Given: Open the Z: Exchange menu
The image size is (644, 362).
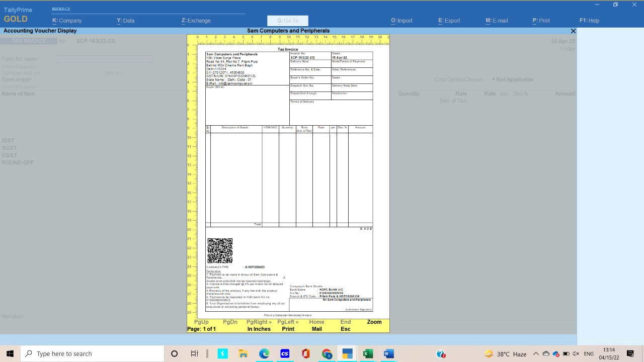Looking at the screenshot, I should click(x=196, y=21).
